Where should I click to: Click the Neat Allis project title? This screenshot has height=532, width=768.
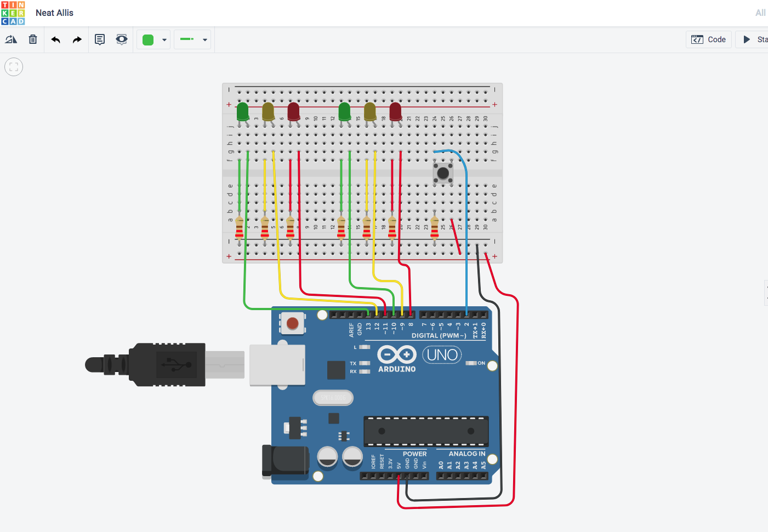pyautogui.click(x=54, y=13)
